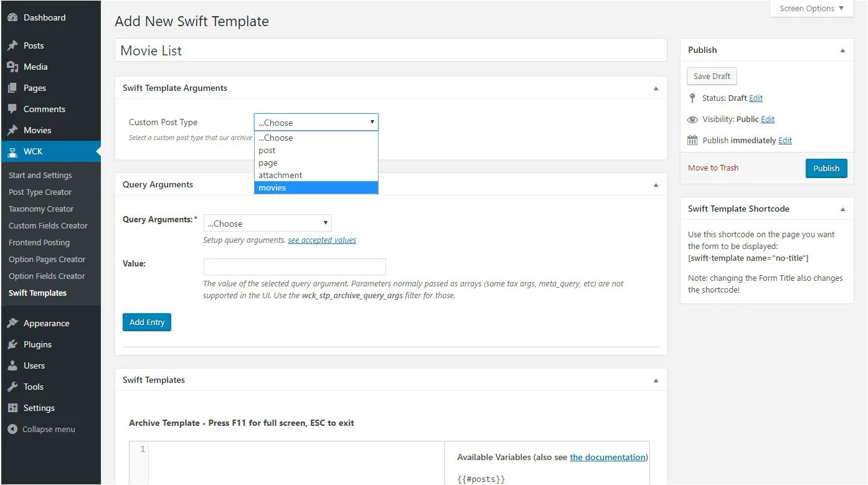Click the Value input field
The image size is (868, 485).
click(295, 267)
